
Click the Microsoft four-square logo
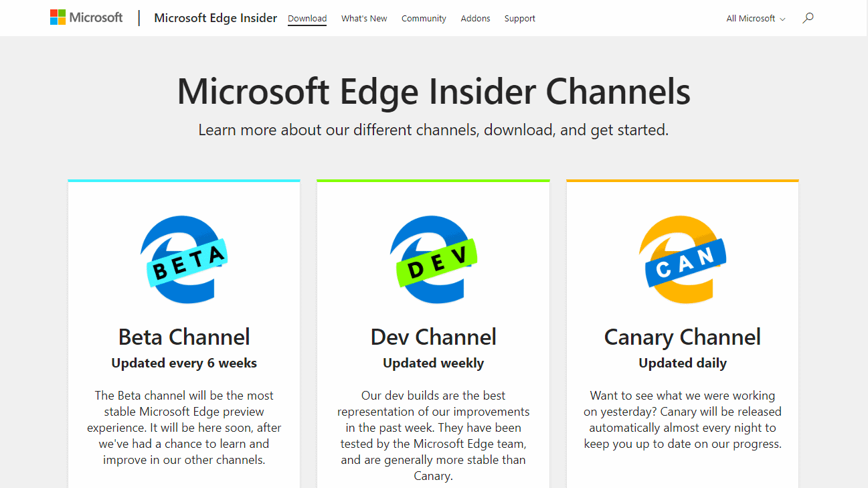pyautogui.click(x=56, y=17)
